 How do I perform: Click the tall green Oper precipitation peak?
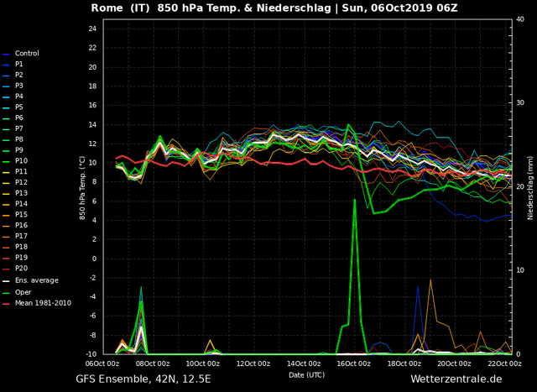[x=355, y=200]
